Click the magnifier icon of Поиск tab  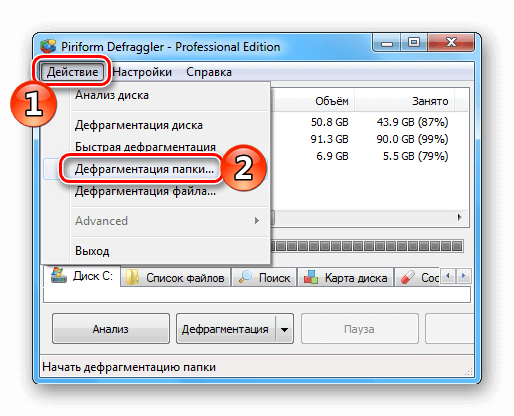[246, 277]
